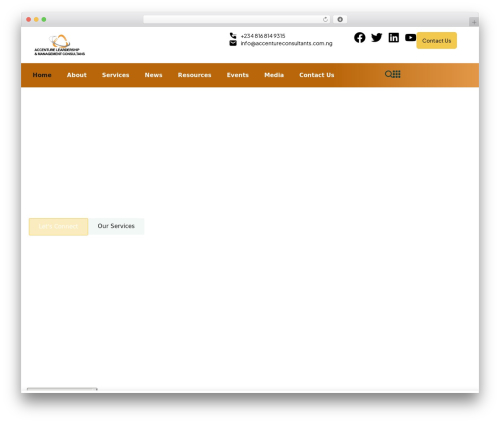Open the grid menu icon in navbar

click(396, 74)
